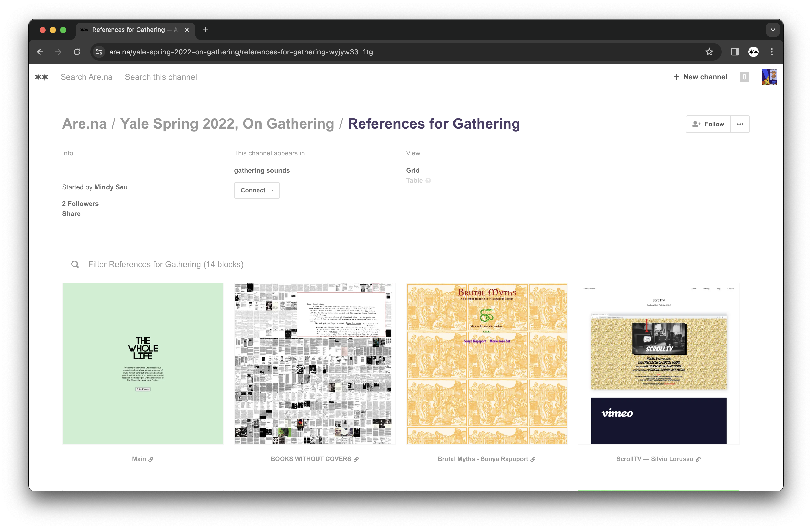Viewport: 812px width, 529px height.
Task: Open the channel more options menu
Action: (x=740, y=124)
